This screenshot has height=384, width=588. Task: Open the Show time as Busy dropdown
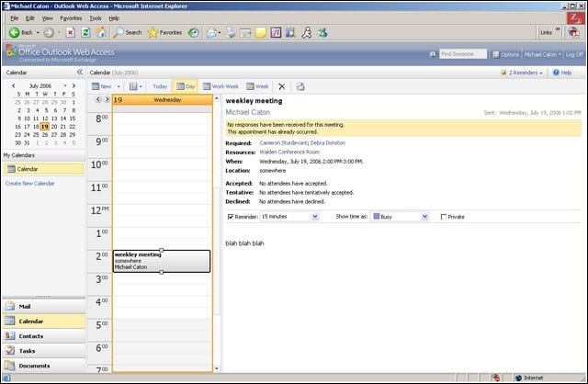pos(424,217)
